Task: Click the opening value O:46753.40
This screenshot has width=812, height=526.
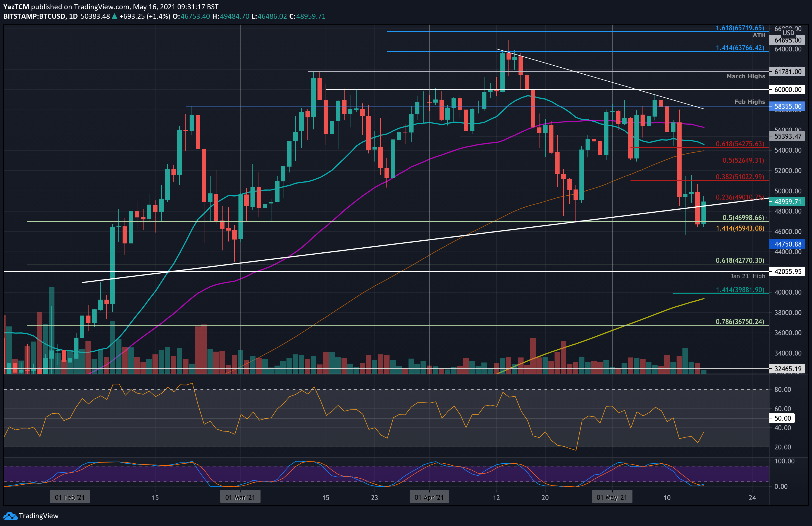Action: coord(191,16)
